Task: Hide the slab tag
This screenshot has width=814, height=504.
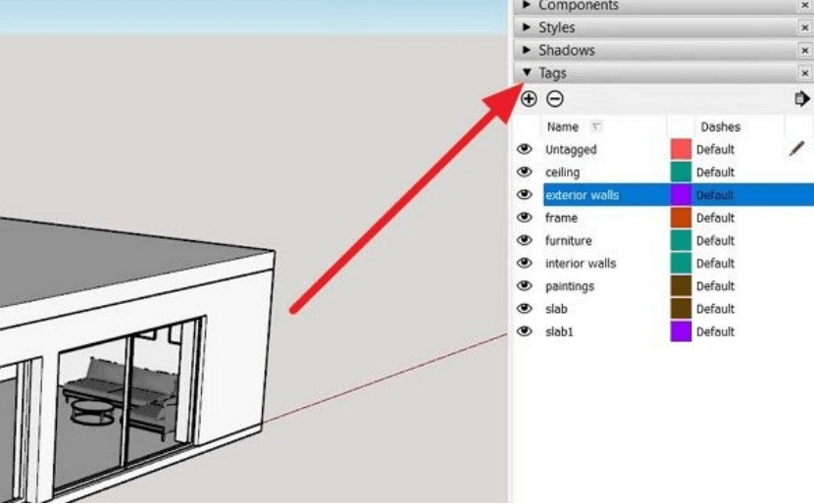Action: point(525,309)
